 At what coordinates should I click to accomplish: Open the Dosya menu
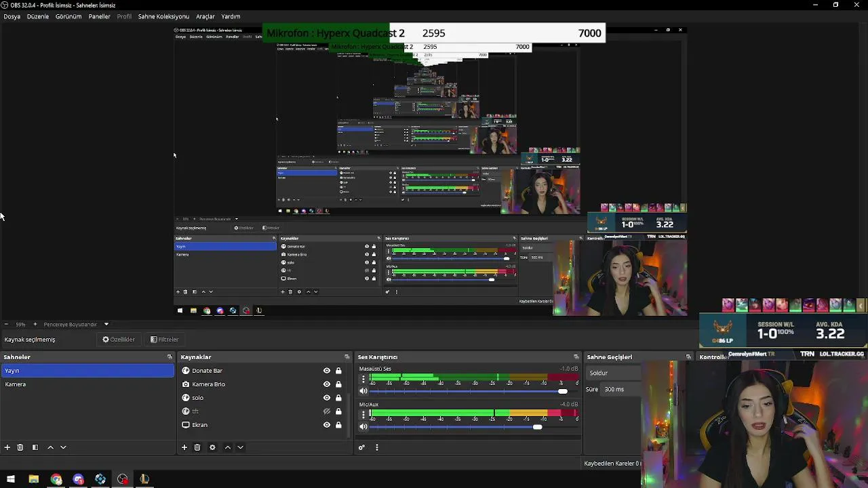(x=12, y=16)
